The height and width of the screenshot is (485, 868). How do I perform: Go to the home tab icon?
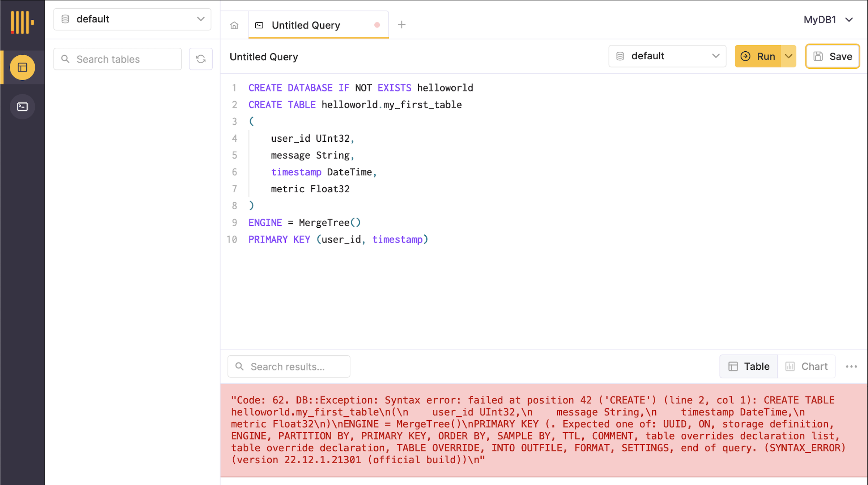[234, 25]
